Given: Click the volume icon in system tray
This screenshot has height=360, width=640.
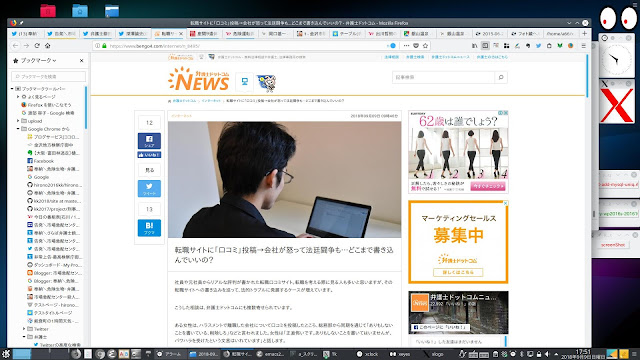Looking at the screenshot, I should tap(547, 354).
